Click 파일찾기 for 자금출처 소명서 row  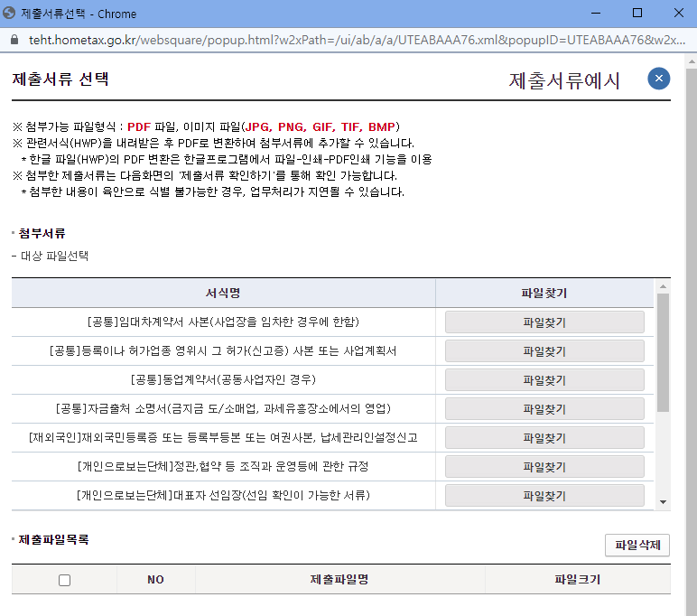point(544,409)
